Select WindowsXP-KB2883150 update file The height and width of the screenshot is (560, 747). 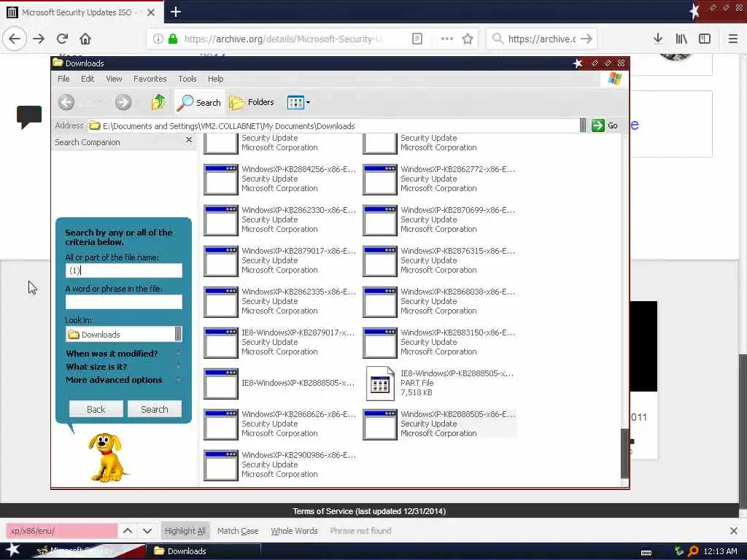[438, 342]
